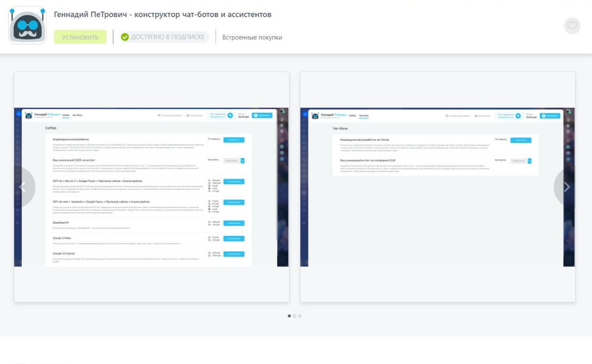Click the small robot logo inside first screenshot
Image resolution: width=592 pixels, height=364 pixels.
coord(29,116)
